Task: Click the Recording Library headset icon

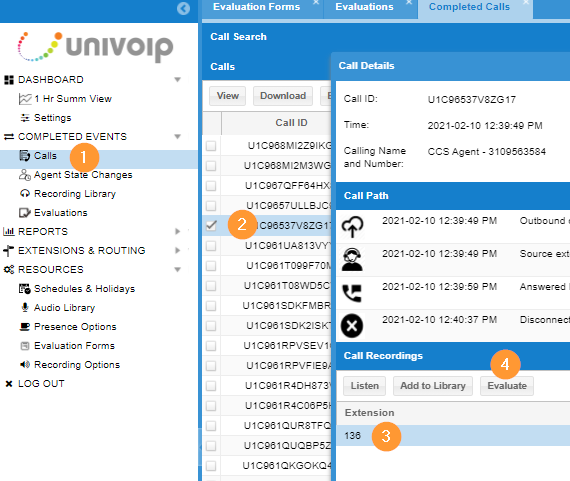Action: [24, 193]
